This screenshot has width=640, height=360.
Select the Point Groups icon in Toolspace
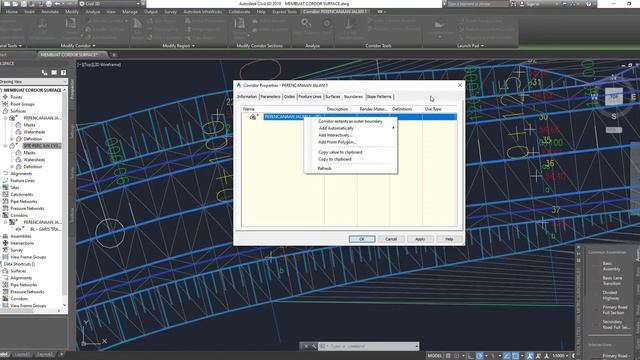5,104
